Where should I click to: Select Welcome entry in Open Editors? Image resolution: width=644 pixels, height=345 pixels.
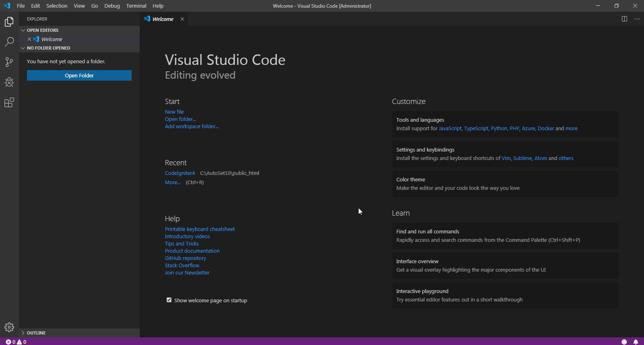tap(79, 39)
